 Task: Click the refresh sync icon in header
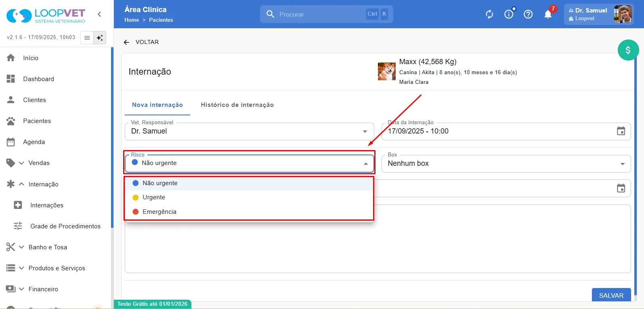point(489,15)
